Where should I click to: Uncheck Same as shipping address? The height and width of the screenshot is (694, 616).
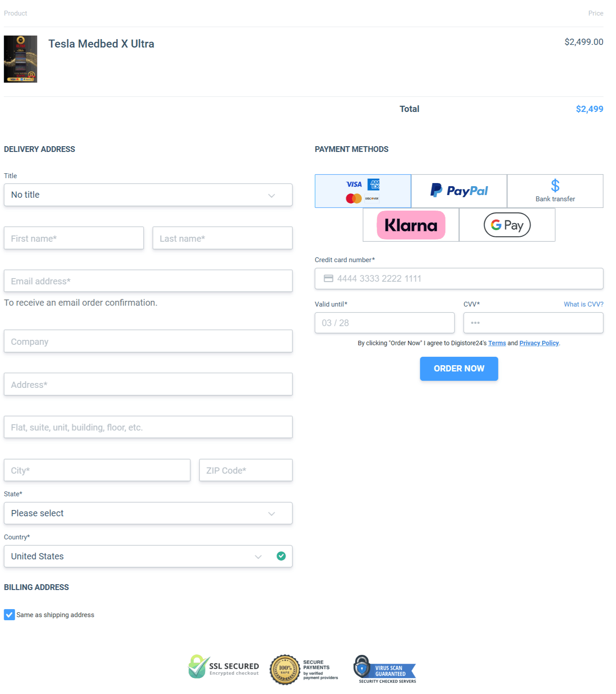9,615
